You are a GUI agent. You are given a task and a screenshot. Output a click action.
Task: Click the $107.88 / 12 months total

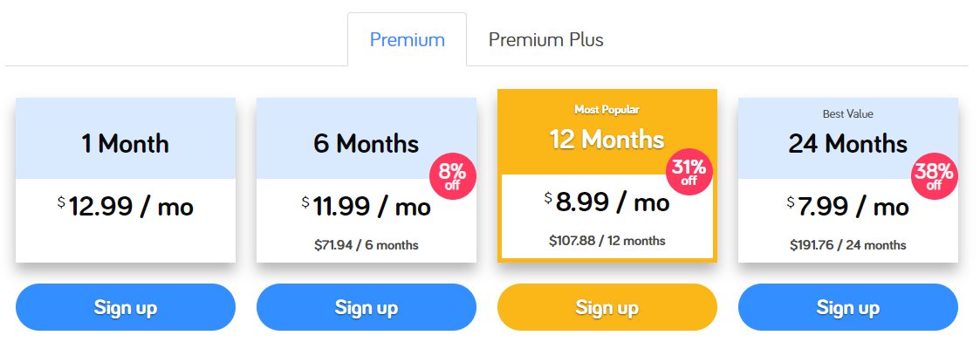point(607,241)
